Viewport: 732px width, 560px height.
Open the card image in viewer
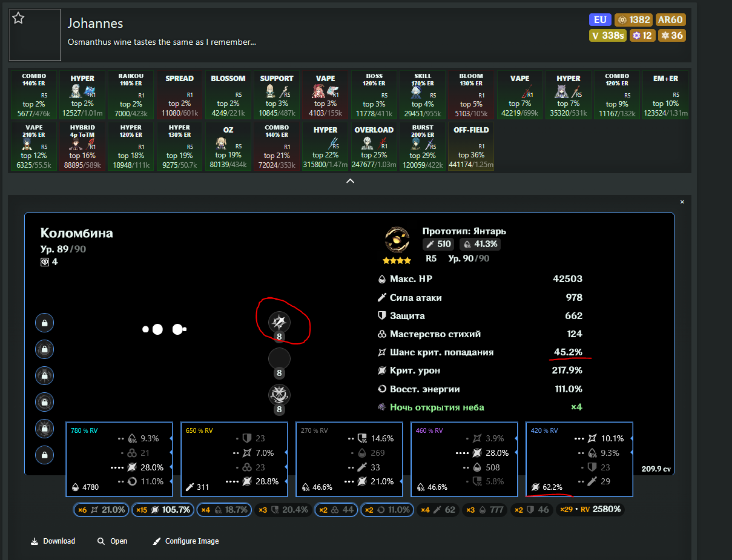[x=112, y=541]
